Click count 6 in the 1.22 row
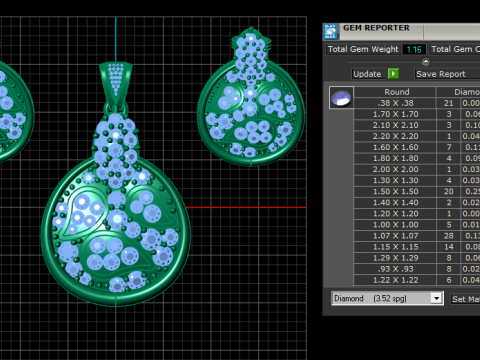Screen dimensions: 480x360 (449, 280)
